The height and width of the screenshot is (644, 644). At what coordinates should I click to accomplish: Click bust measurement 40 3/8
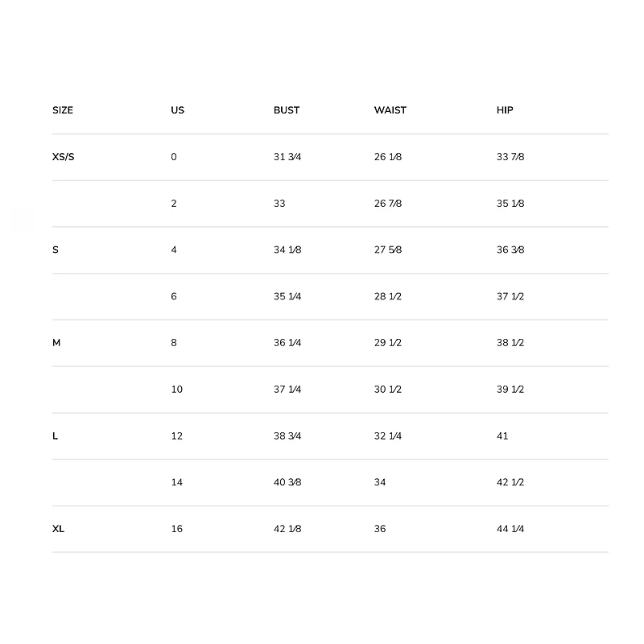[287, 482]
